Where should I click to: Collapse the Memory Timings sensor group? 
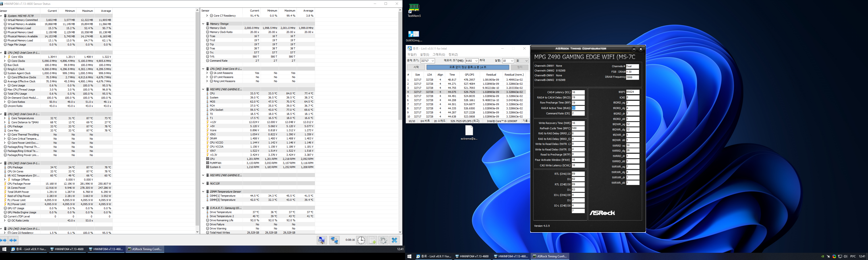pyautogui.click(x=203, y=24)
